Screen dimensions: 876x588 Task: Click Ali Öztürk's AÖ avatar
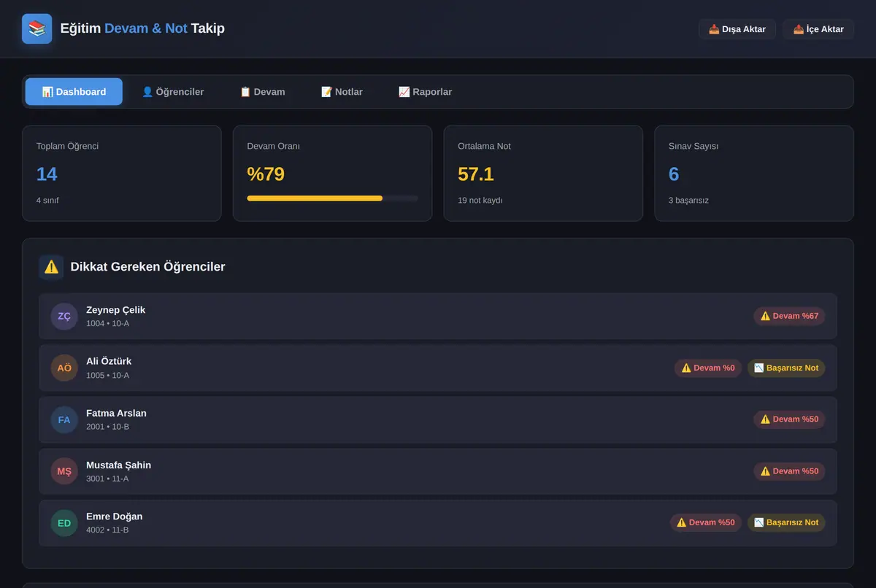pos(64,368)
